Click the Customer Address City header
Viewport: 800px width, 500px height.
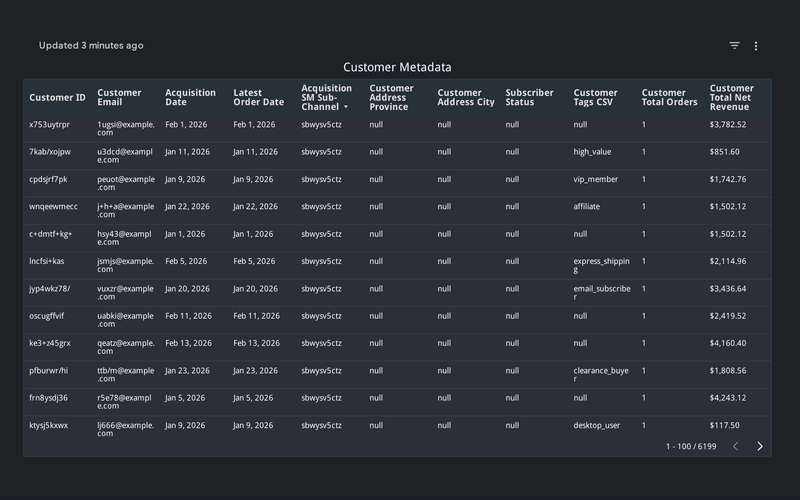pos(465,98)
